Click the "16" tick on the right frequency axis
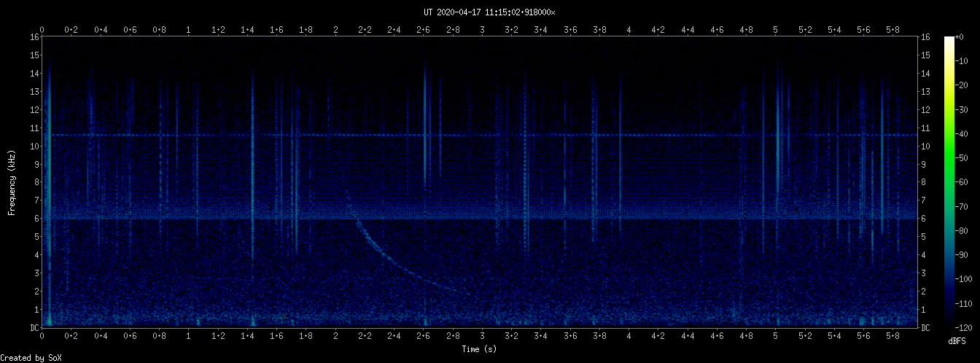 [x=927, y=37]
